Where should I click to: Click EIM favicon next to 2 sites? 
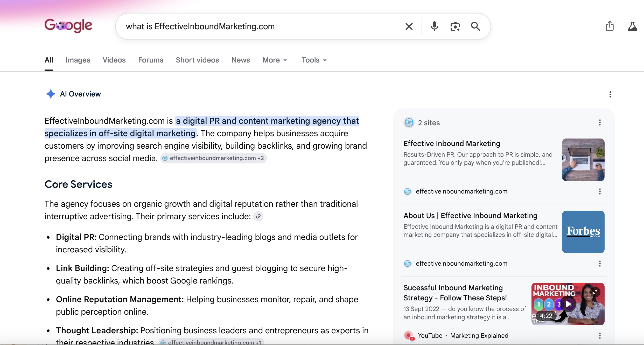(x=409, y=122)
